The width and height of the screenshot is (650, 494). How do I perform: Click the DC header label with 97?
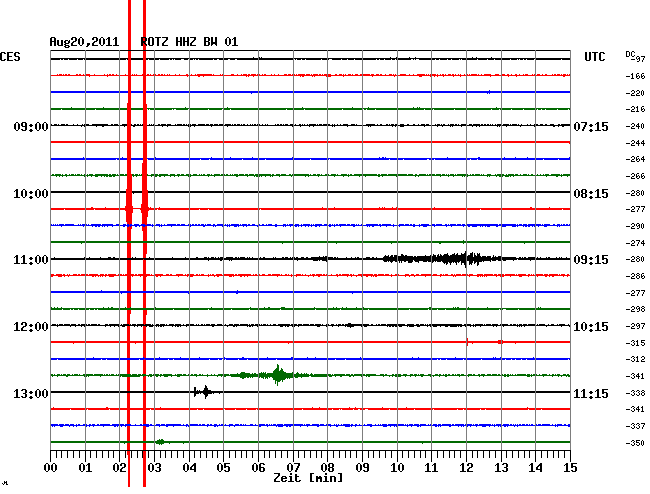pos(635,56)
